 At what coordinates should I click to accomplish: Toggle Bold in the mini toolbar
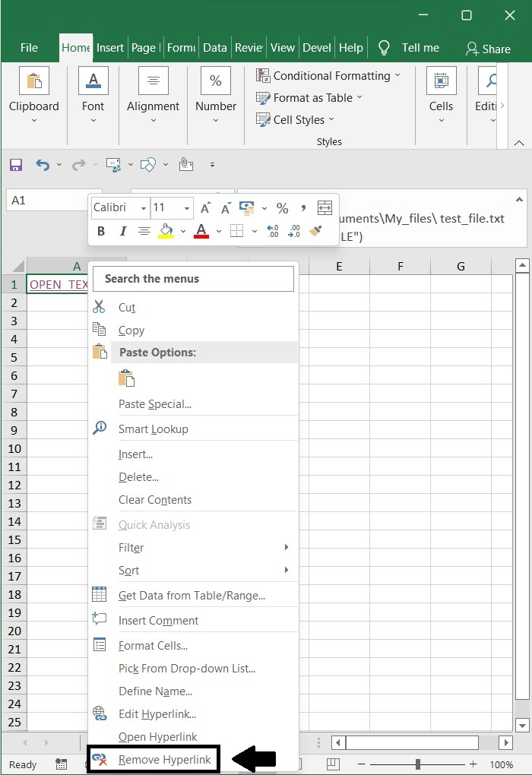tap(101, 231)
